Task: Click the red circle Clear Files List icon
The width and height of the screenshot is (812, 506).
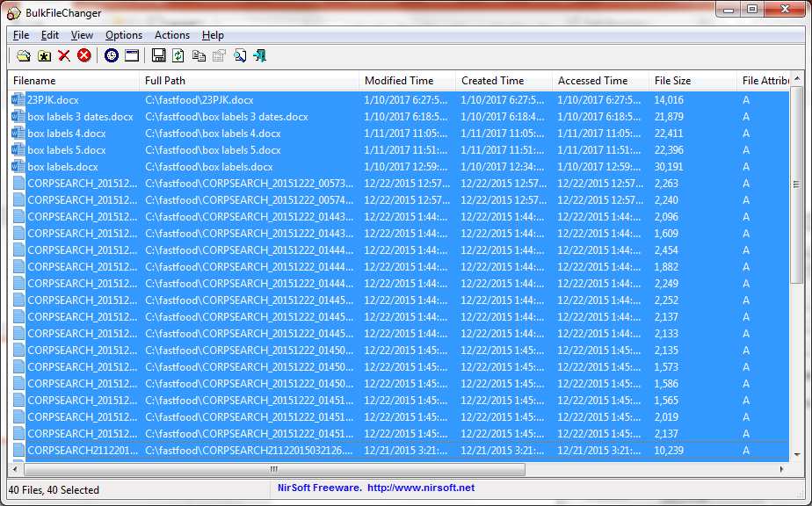Action: [83, 55]
